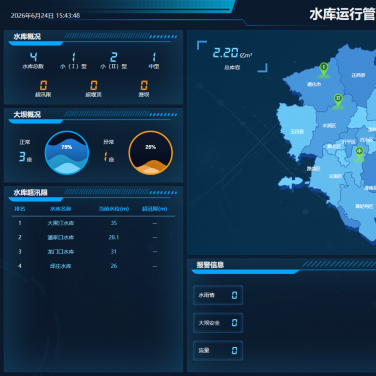Screen dimensions: 376x376
Task: Select the 丰南区 region on the map
Action: pyautogui.click(x=335, y=176)
